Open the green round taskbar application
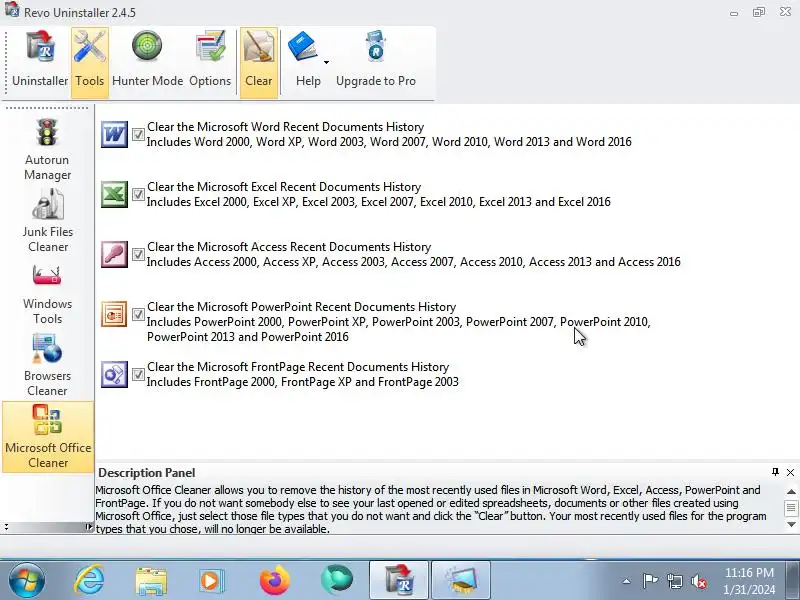Viewport: 800px width, 600px height. pos(337,580)
